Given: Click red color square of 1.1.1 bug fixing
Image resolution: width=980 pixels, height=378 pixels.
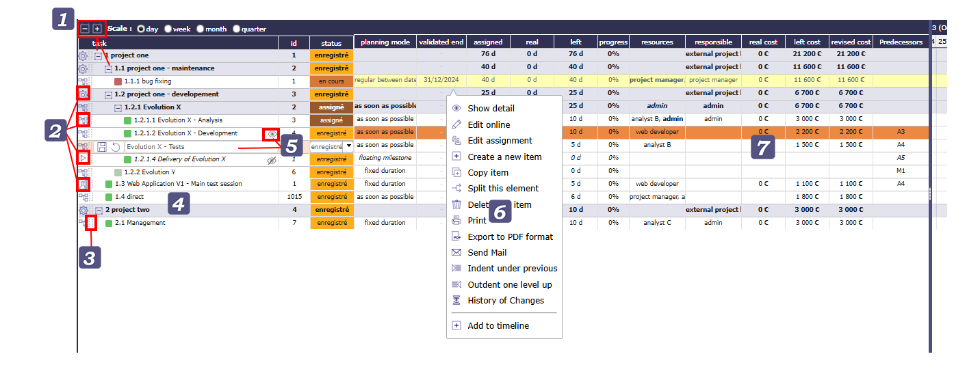Looking at the screenshot, I should pos(118,81).
